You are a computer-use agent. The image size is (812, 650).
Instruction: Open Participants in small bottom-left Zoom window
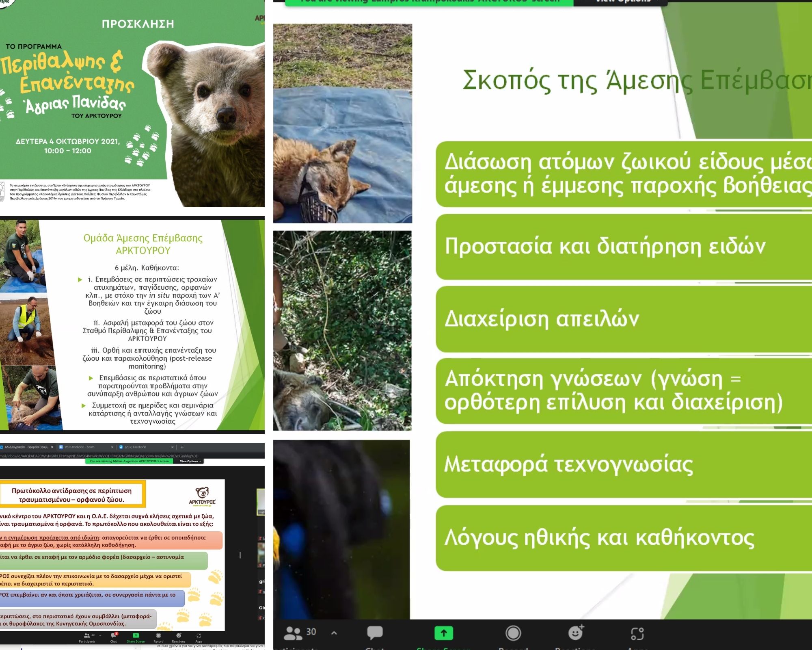[87, 637]
